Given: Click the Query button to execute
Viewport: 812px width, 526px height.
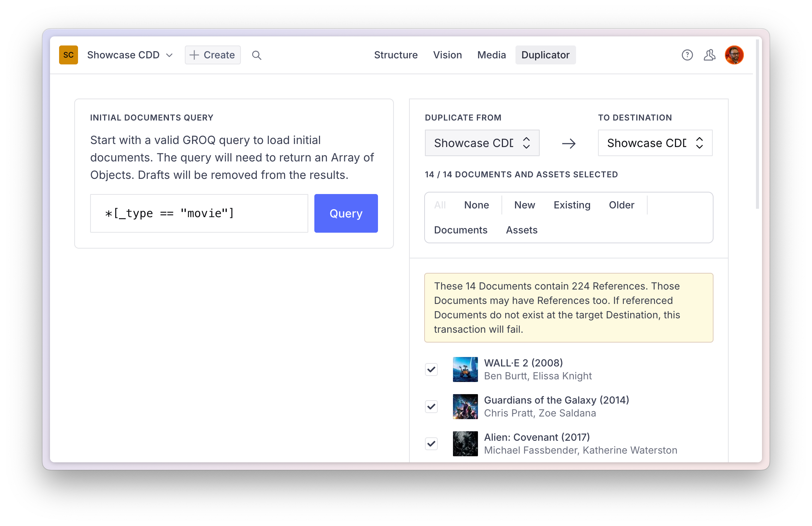Looking at the screenshot, I should click(346, 213).
